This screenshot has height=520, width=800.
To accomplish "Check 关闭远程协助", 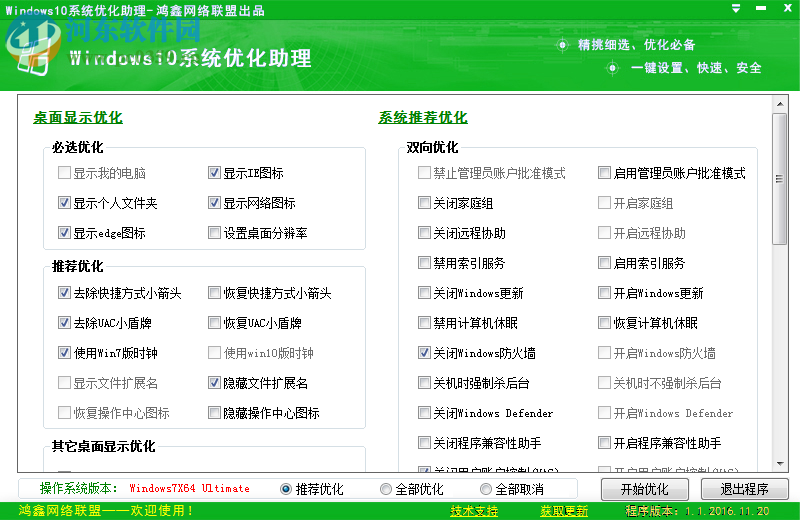I will (424, 233).
